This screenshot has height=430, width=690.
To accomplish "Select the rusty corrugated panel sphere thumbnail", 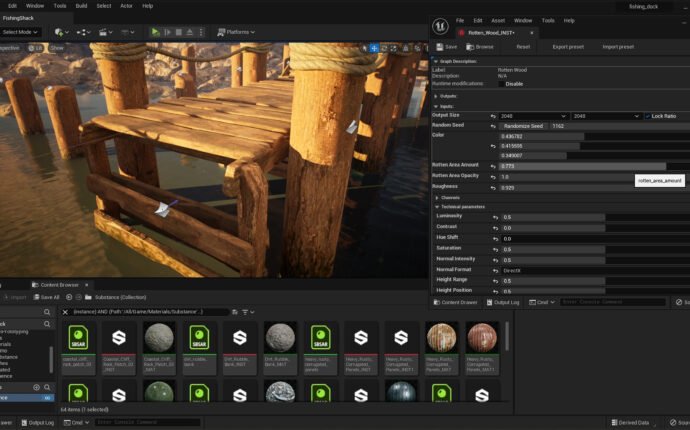I will click(x=442, y=338).
